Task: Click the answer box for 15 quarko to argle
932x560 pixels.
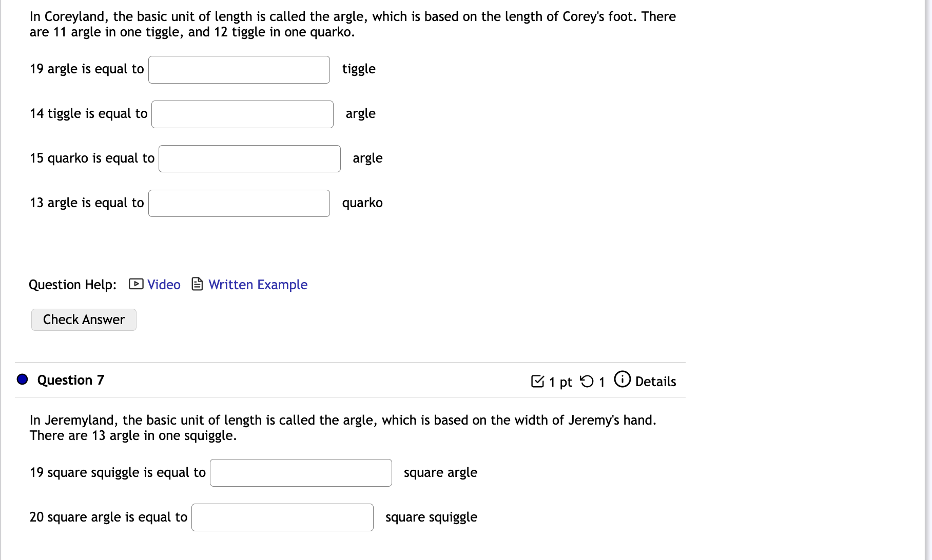Action: point(249,158)
